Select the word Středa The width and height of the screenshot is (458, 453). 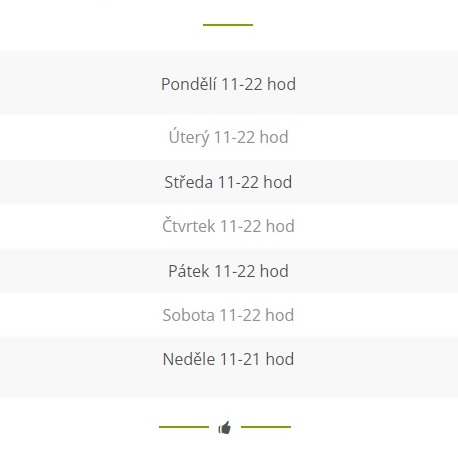[189, 182]
